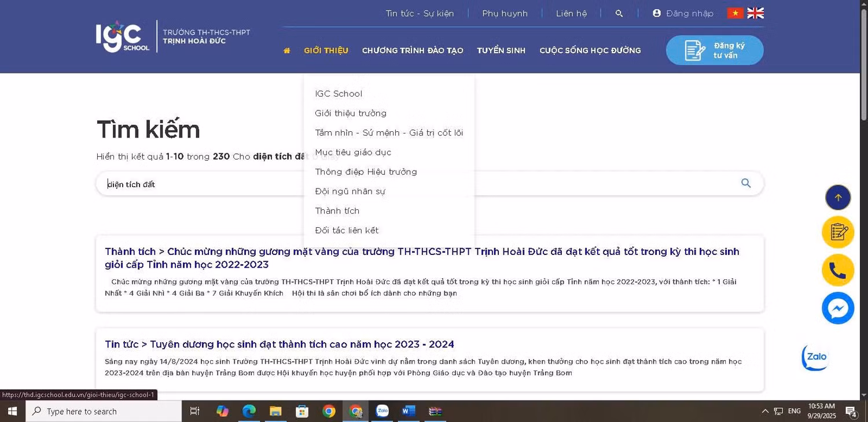Open the TUYỂN SINH menu

pos(501,50)
